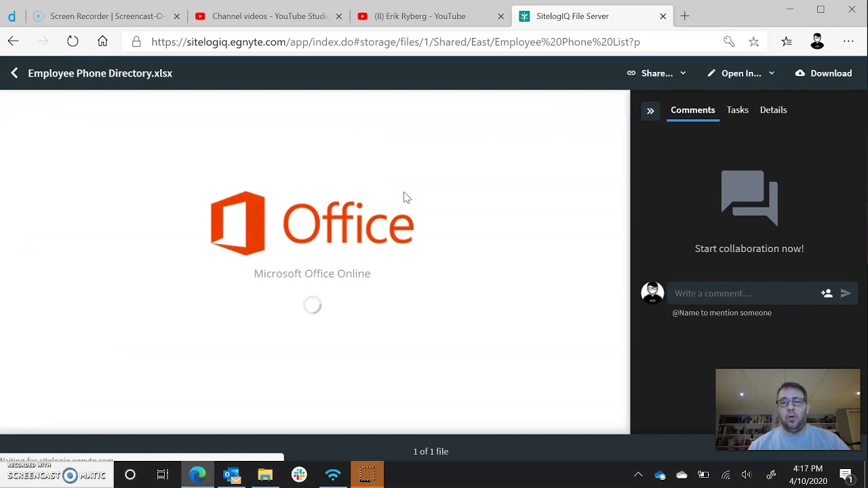
Task: Switch to Channel videos YouTube Studio tab
Action: pyautogui.click(x=270, y=16)
